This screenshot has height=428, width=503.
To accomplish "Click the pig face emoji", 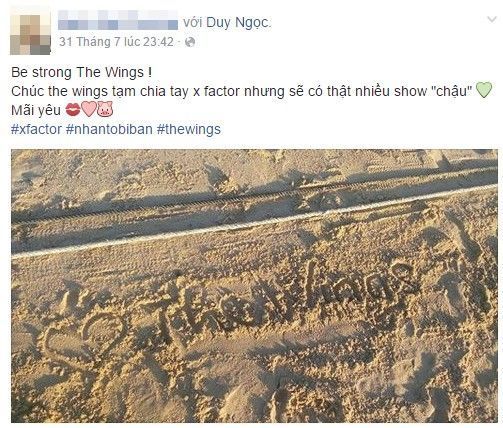I will [x=105, y=109].
